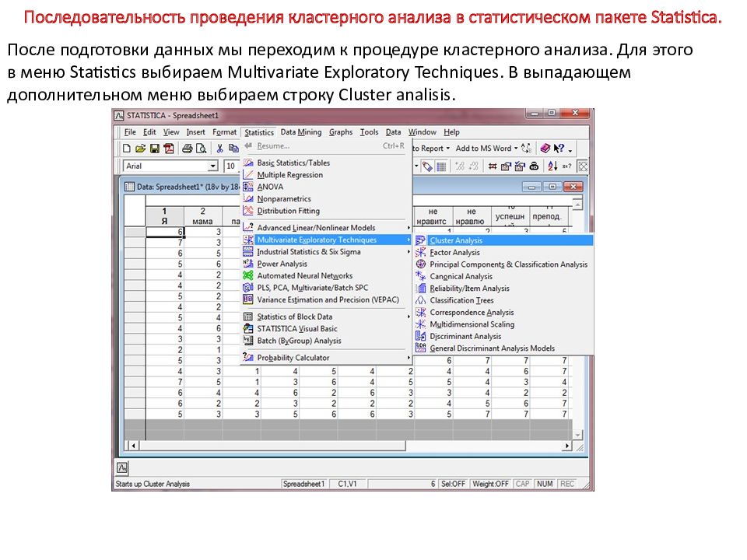Viewport: 747px width, 560px height.
Task: Click the tag-shaped labels toolbar icon
Action: point(427,166)
